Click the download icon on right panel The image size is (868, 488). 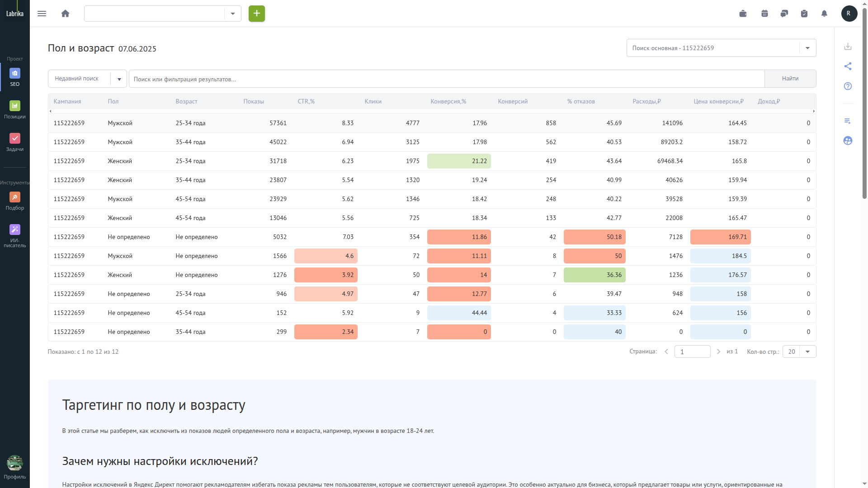click(x=848, y=47)
